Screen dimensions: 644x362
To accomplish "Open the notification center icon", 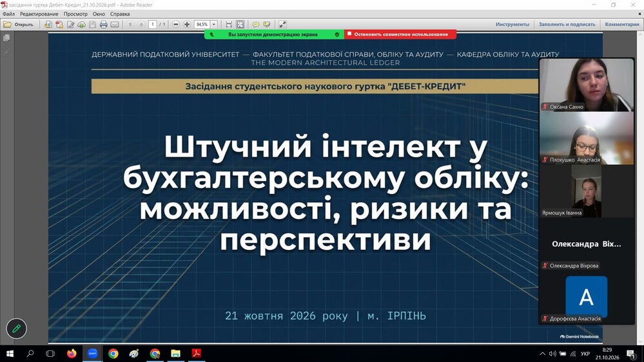I will [x=631, y=354].
